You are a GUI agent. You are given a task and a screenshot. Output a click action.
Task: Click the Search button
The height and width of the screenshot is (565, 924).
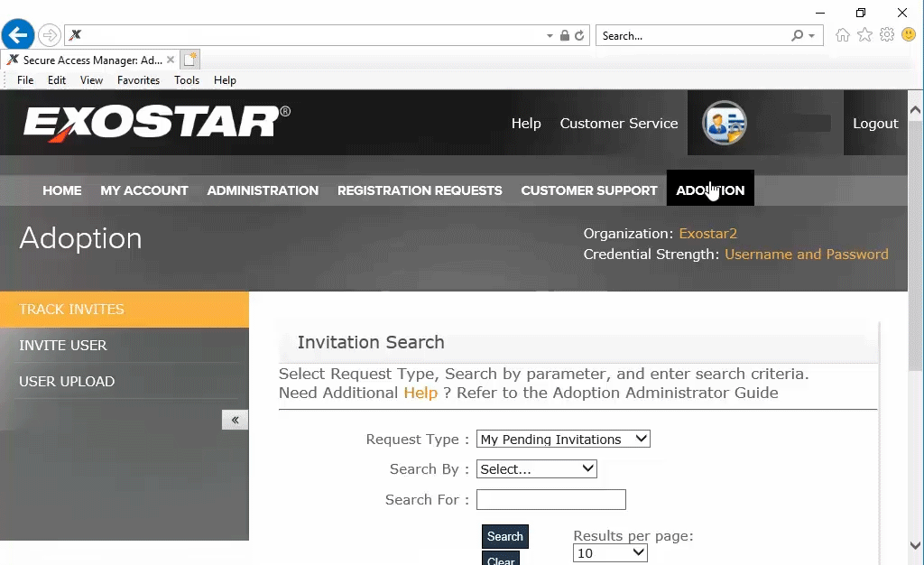[x=504, y=536]
